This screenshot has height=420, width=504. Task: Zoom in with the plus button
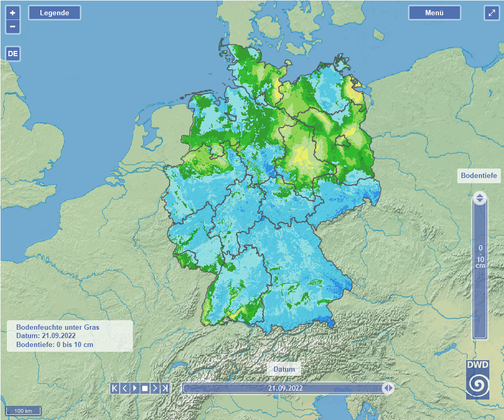click(x=13, y=13)
